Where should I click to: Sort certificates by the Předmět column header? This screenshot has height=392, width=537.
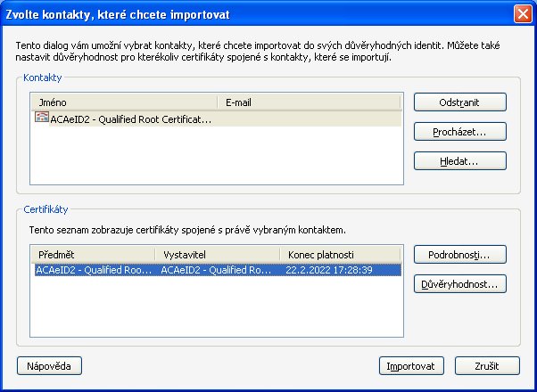tap(93, 255)
